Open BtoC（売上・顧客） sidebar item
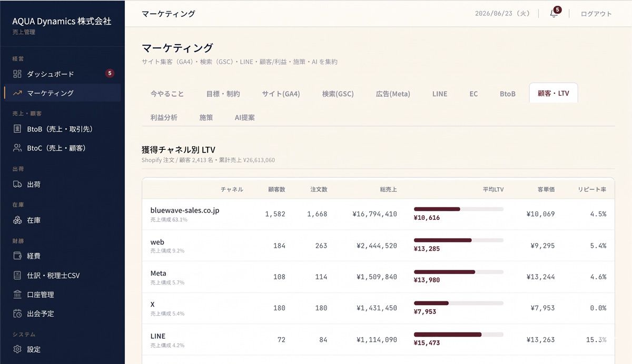Image resolution: width=632 pixels, height=364 pixels. click(62, 148)
